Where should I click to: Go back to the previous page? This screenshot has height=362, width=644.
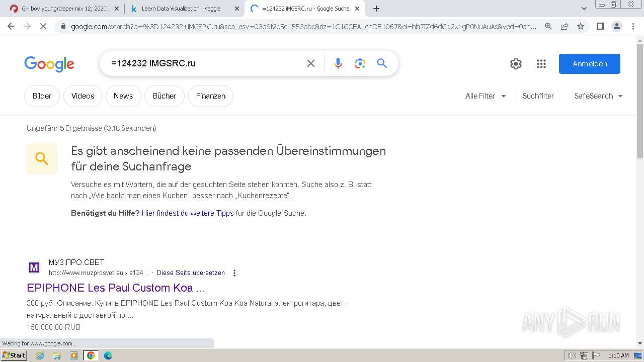11,26
